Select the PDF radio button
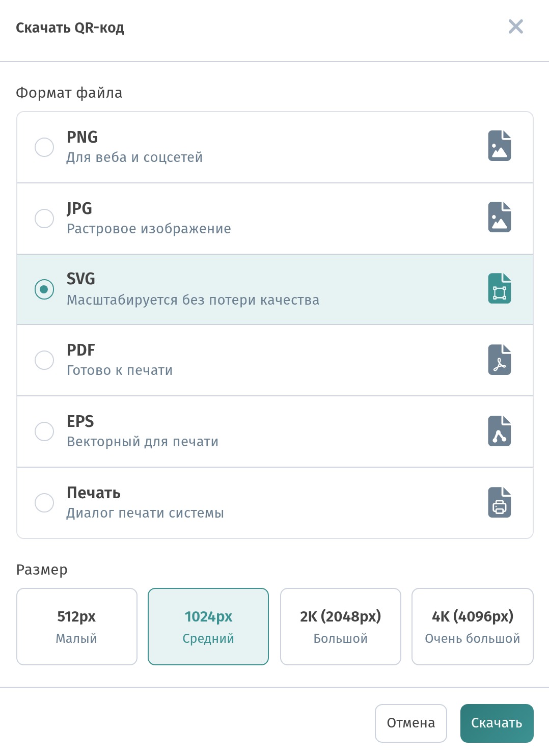 (44, 360)
